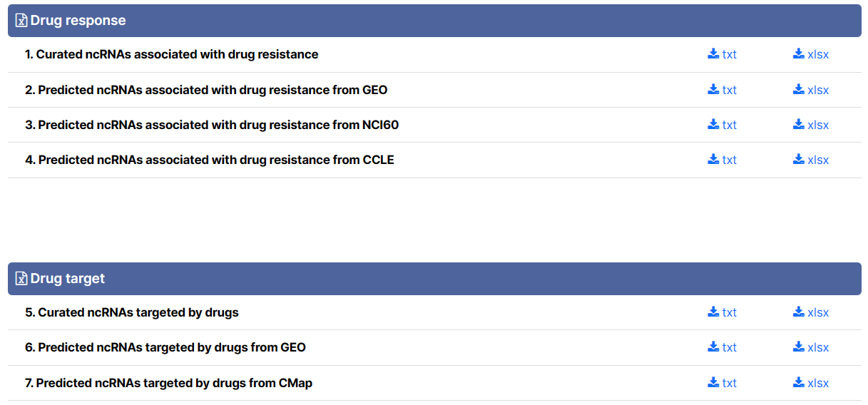Download xlsx of GEO drug resistance predictions
Image resolution: width=868 pixels, height=405 pixels.
pyautogui.click(x=811, y=90)
